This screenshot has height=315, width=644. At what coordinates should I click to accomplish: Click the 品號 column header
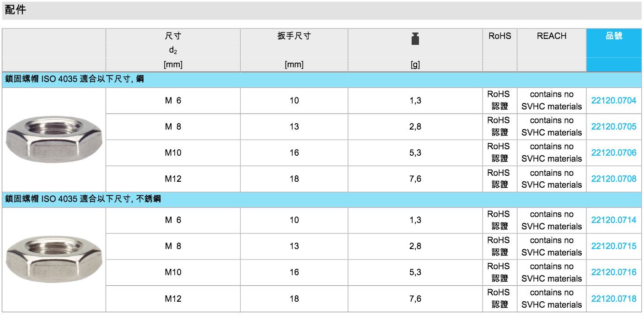[614, 36]
